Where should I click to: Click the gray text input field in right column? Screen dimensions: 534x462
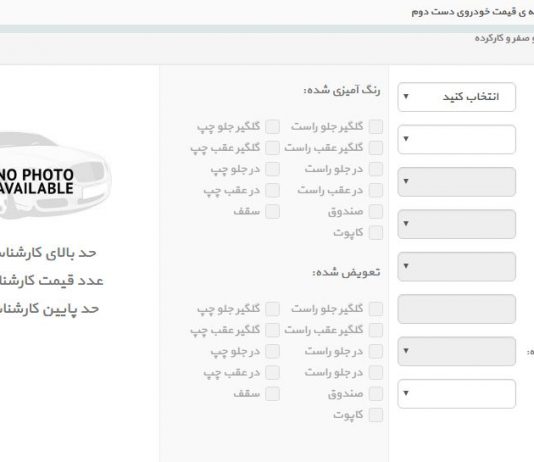pyautogui.click(x=456, y=309)
